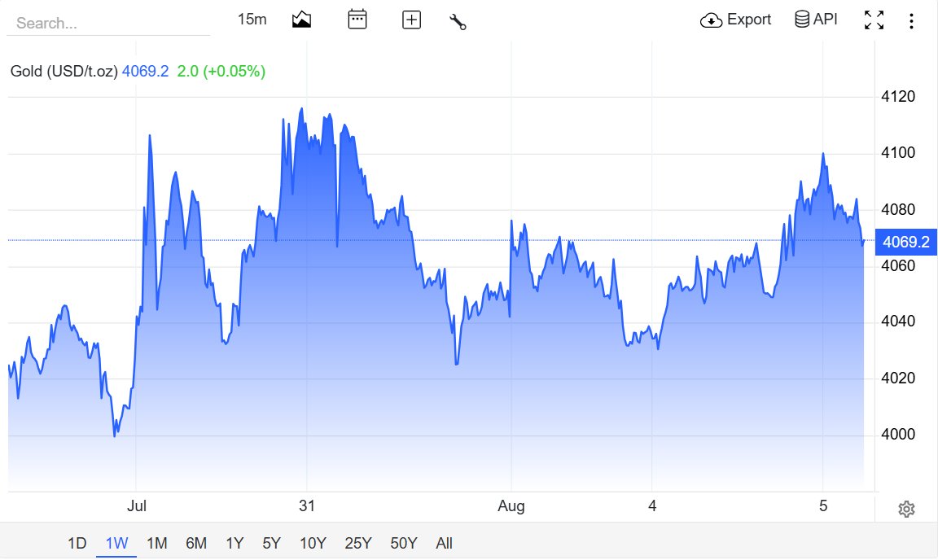This screenshot has width=938, height=560.
Task: Click the current price tag 4069.2 on axis
Action: click(905, 242)
